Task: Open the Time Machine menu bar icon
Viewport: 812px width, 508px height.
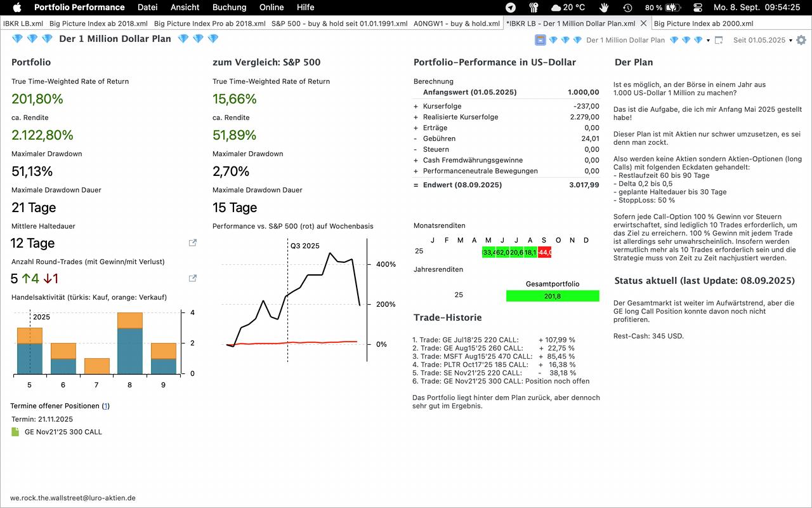Action: pyautogui.click(x=627, y=8)
